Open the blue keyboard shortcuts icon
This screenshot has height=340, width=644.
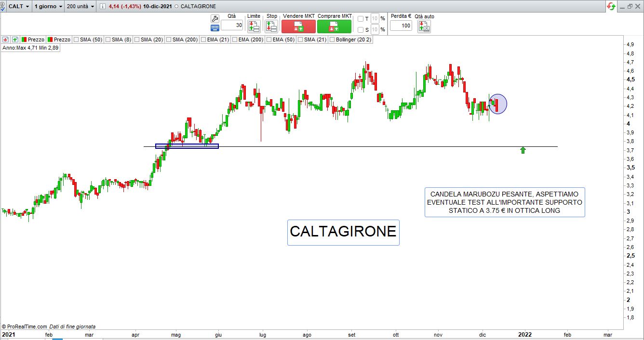click(215, 28)
